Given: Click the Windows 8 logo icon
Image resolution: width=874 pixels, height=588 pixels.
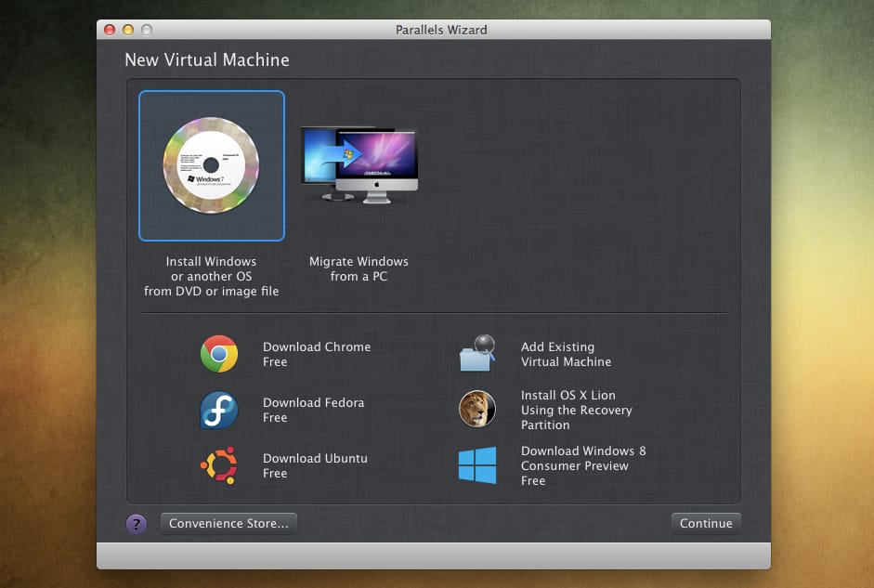Looking at the screenshot, I should [477, 465].
